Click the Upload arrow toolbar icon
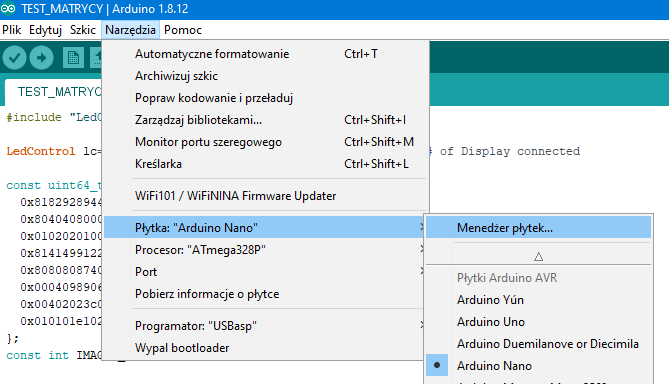The height and width of the screenshot is (384, 669). (41, 58)
